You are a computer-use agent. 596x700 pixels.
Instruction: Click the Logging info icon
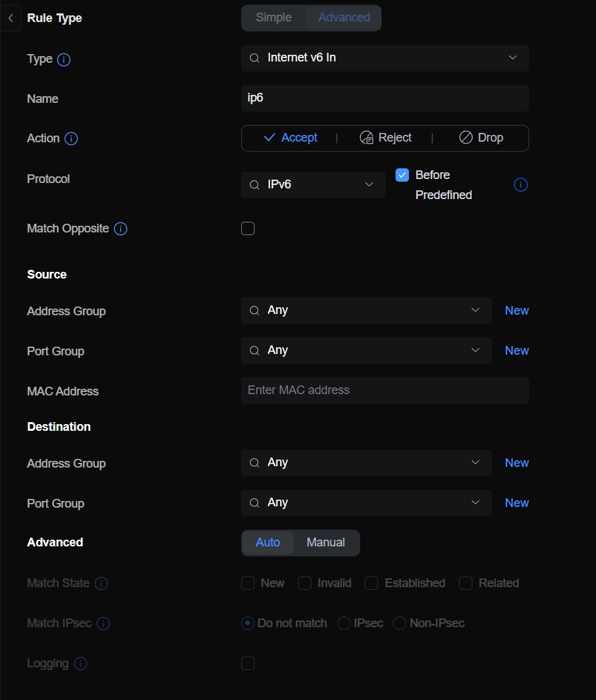[80, 664]
